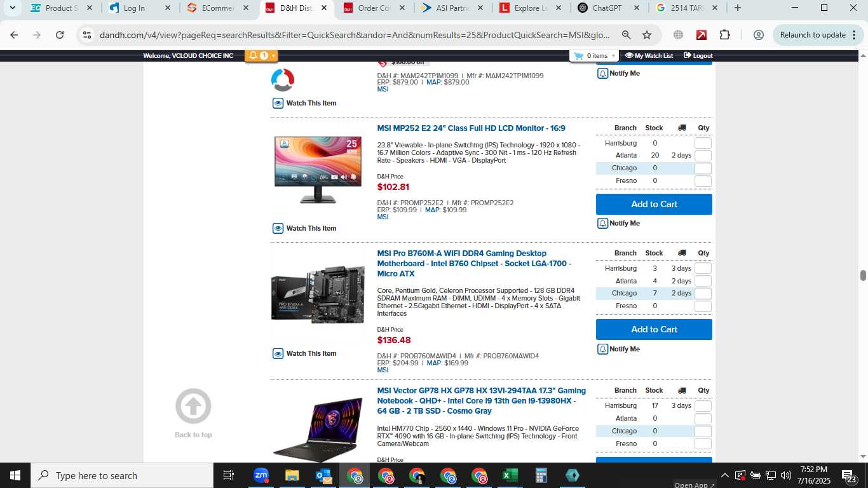
Task: Click the page vertical scrollbar thumb
Action: coord(863,275)
